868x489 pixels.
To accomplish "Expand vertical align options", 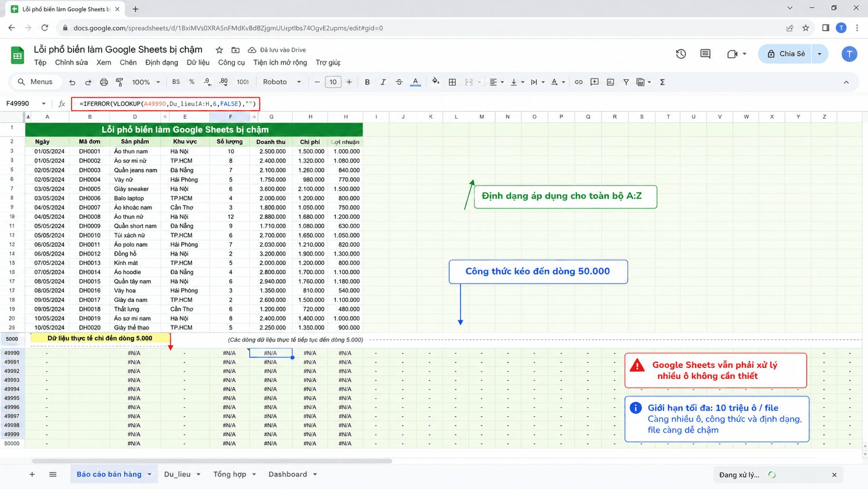I will tap(517, 82).
